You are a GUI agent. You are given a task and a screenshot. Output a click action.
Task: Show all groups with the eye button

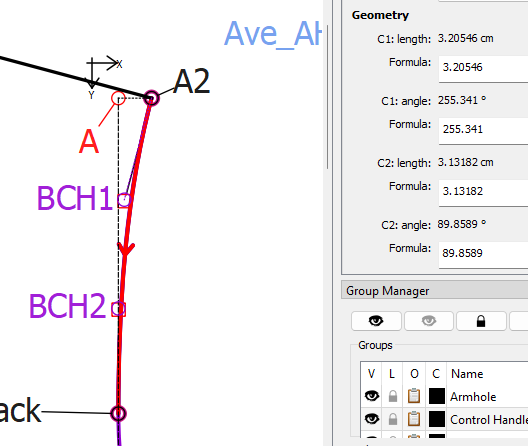click(376, 321)
